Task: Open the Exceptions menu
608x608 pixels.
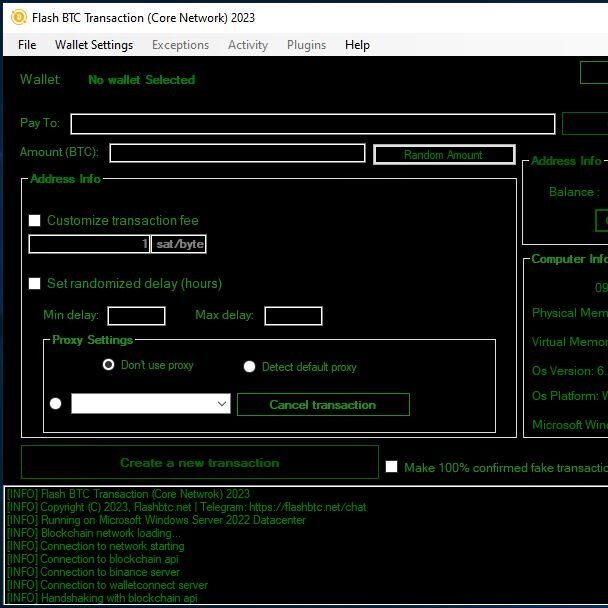Action: pyautogui.click(x=180, y=45)
